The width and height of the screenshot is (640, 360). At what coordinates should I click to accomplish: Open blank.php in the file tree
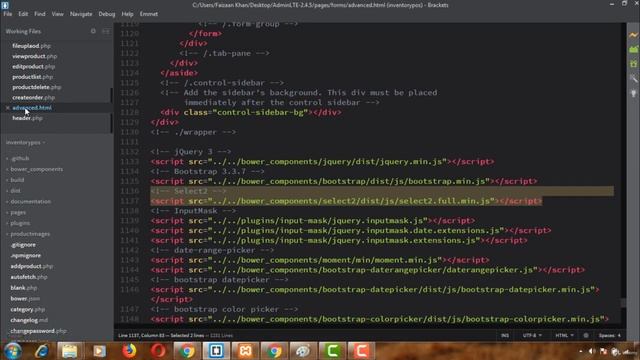24,288
